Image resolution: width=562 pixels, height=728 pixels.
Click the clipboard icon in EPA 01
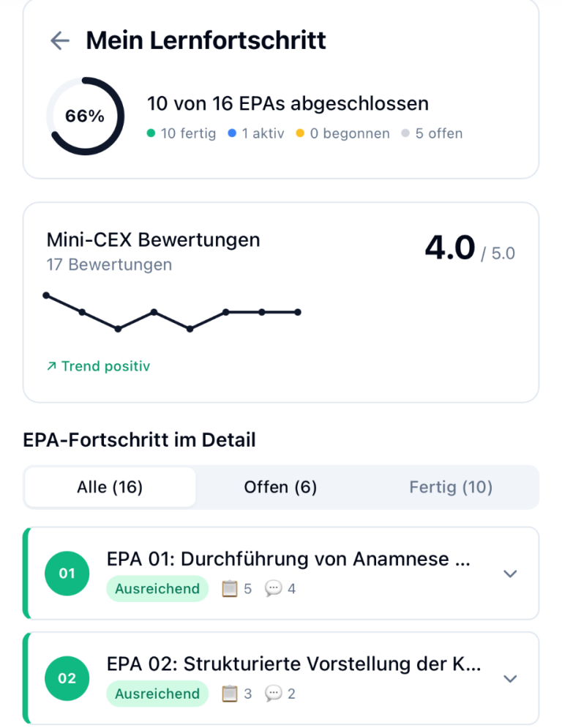(230, 589)
